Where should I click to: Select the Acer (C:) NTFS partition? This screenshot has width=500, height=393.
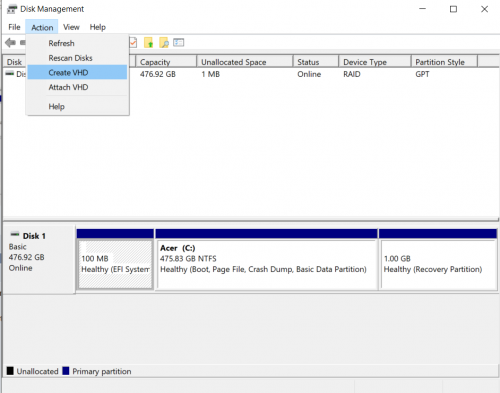click(x=267, y=264)
